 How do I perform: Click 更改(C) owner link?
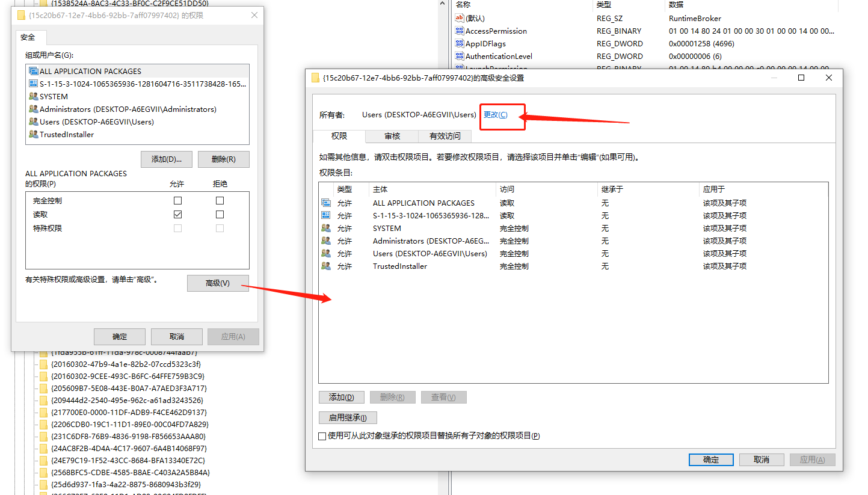(x=496, y=115)
